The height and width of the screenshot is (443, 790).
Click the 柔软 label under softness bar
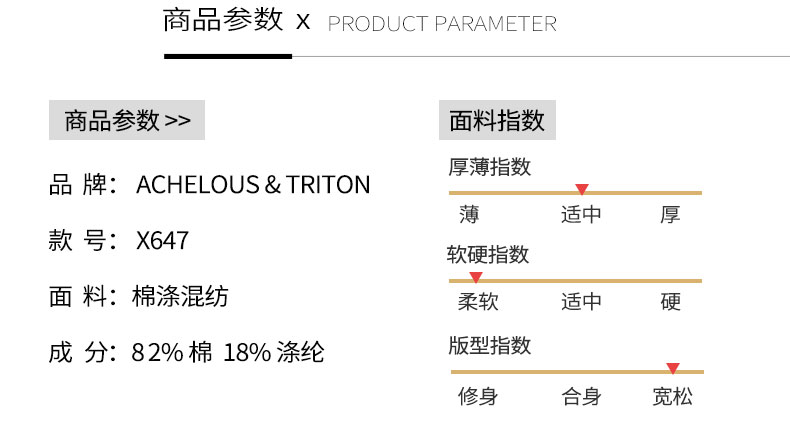coord(478,301)
